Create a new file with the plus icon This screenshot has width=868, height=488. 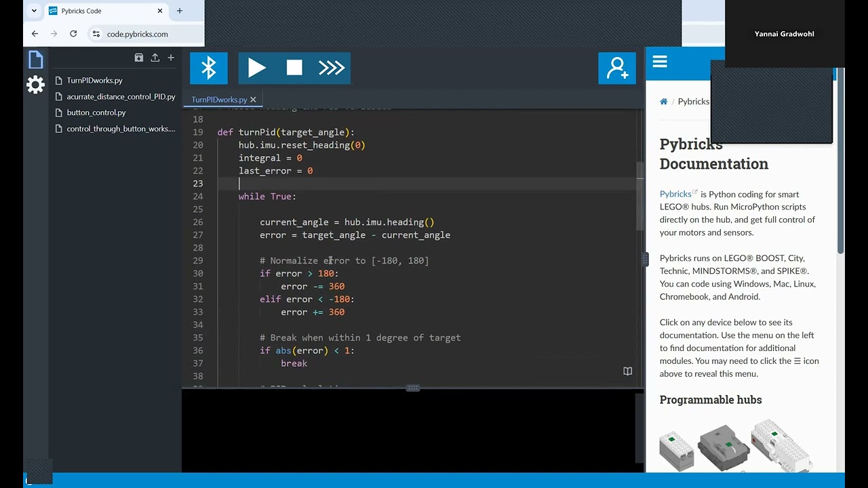coord(171,58)
